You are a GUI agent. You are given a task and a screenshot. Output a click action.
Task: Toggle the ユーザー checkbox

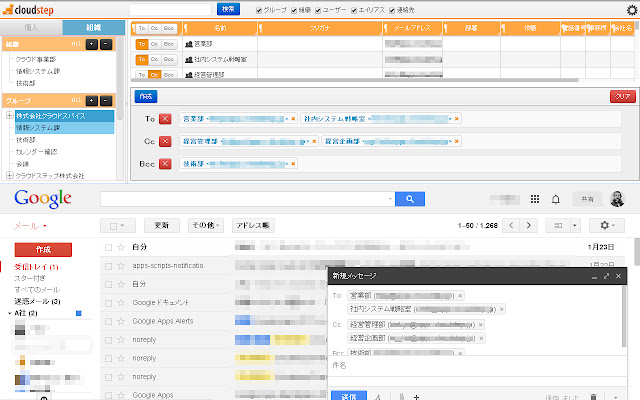318,10
